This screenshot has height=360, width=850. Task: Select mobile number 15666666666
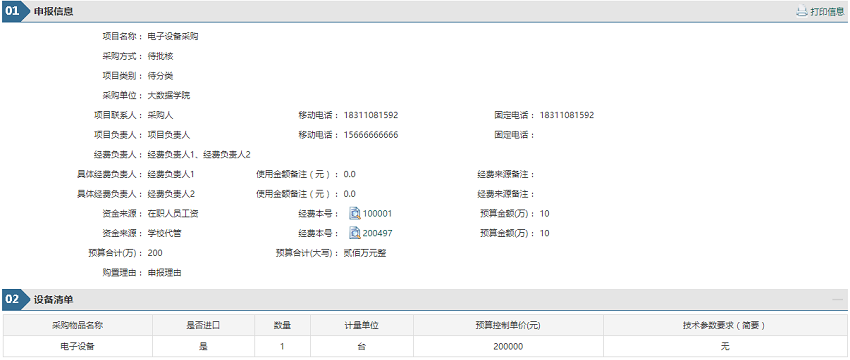point(371,134)
